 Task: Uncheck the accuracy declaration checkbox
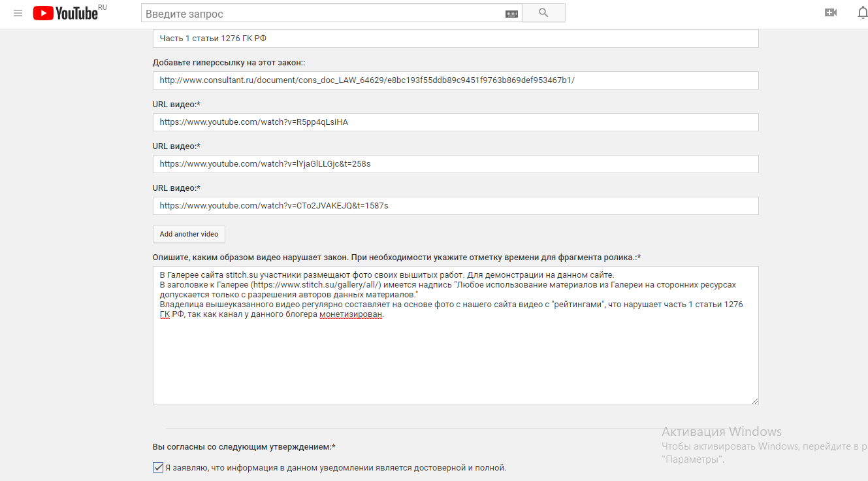pos(158,467)
